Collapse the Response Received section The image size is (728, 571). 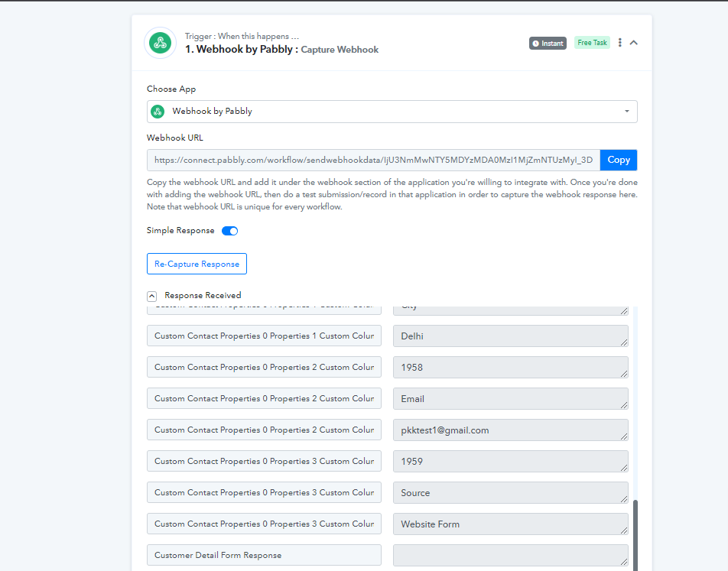(152, 296)
